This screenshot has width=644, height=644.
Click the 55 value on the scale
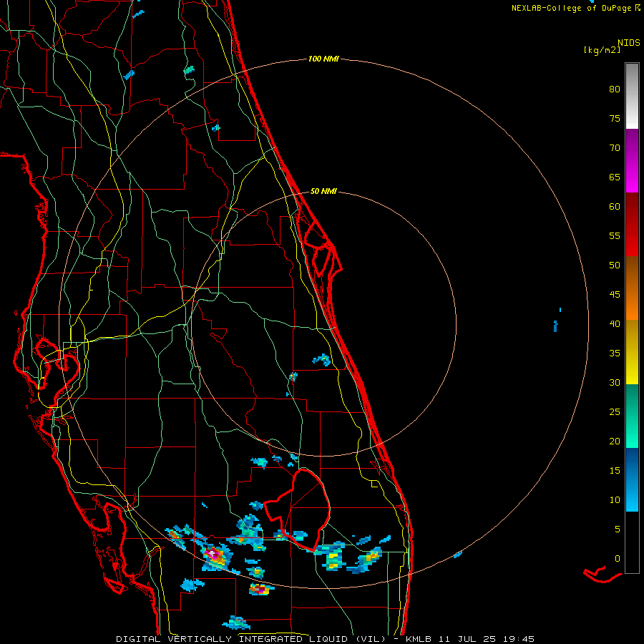click(615, 235)
